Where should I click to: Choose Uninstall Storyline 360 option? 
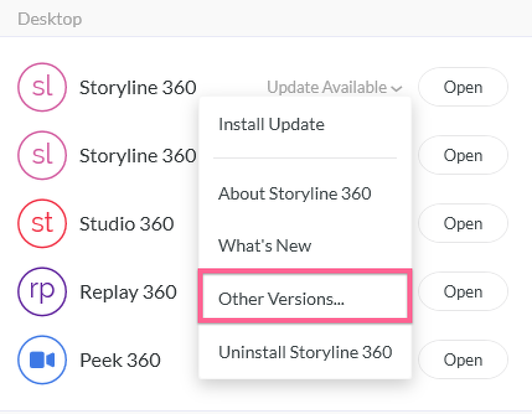coord(305,353)
